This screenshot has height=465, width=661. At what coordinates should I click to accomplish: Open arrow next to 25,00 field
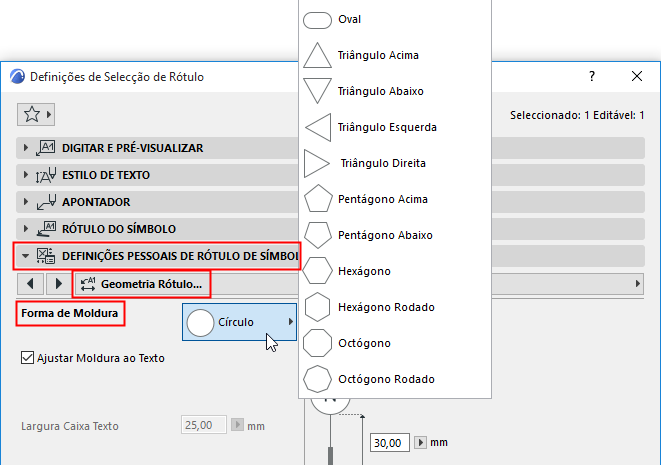click(237, 425)
